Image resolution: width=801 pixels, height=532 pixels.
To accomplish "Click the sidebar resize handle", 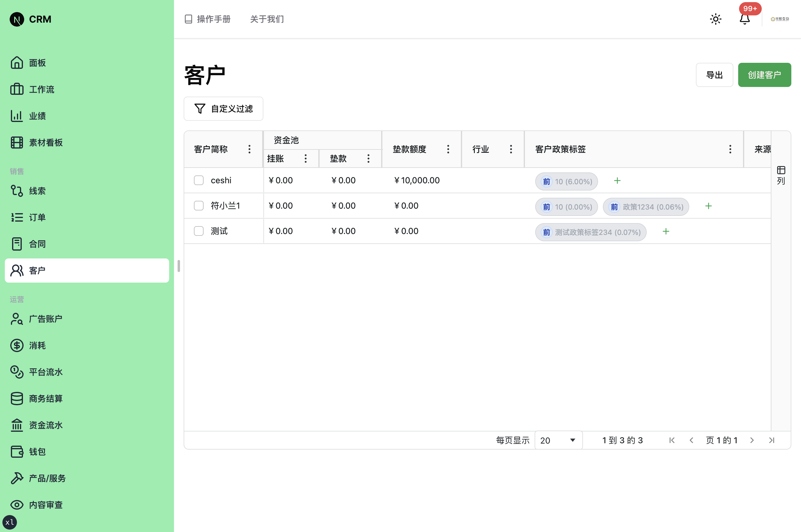I will coord(179,266).
